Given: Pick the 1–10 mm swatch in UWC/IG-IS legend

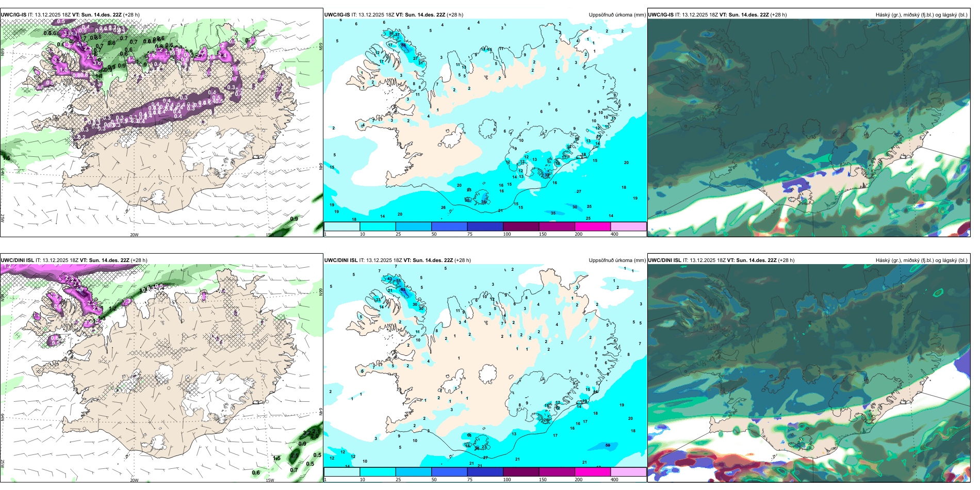Looking at the screenshot, I should [342, 226].
